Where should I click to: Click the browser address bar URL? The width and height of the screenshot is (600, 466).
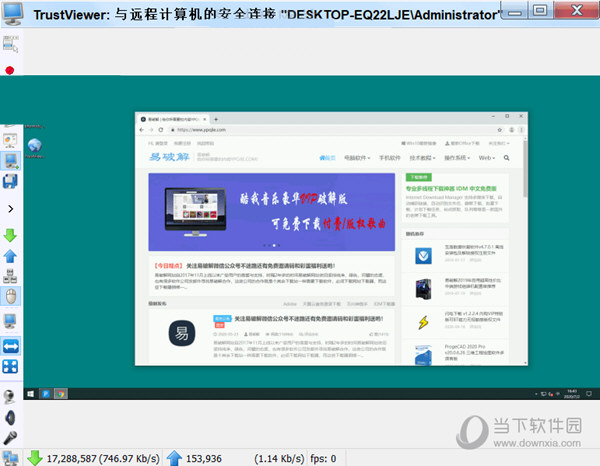click(201, 130)
